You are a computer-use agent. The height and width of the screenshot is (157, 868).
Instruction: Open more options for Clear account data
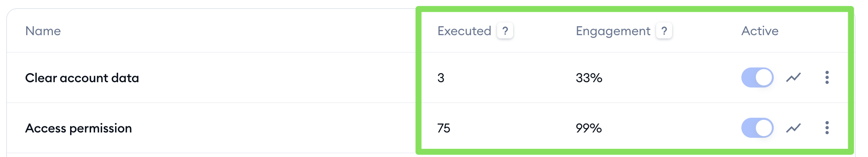click(827, 77)
